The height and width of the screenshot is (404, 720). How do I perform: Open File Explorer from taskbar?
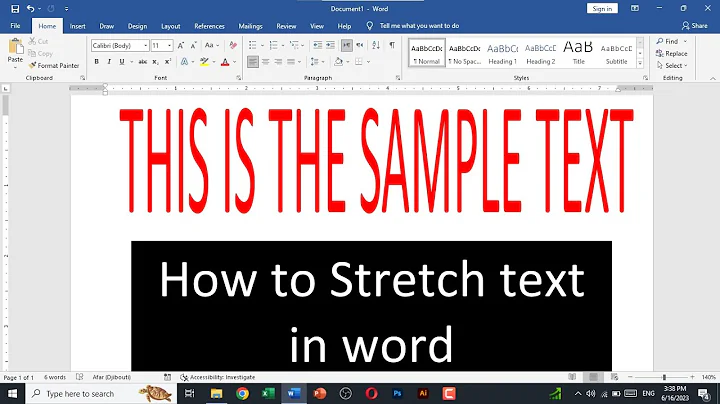coord(216,393)
